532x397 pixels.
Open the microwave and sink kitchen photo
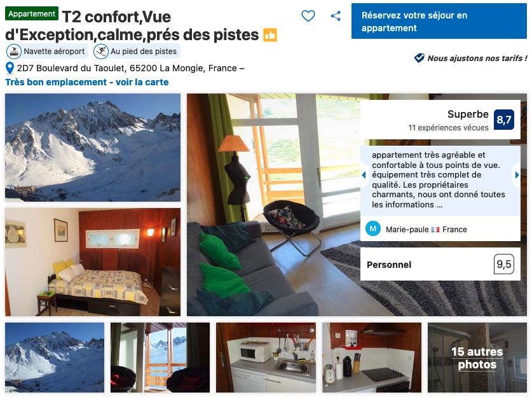point(266,358)
